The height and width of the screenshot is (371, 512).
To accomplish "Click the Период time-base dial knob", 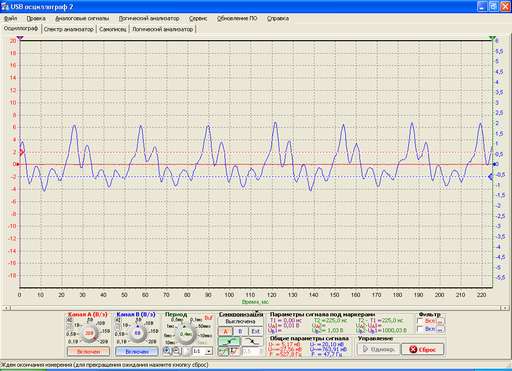I will click(186, 334).
